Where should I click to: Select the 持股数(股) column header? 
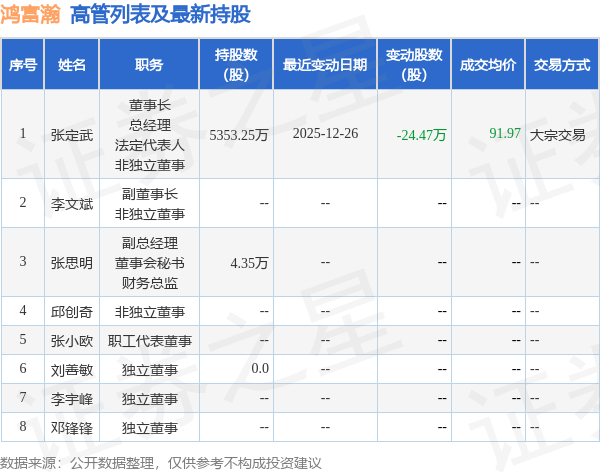coord(236,64)
